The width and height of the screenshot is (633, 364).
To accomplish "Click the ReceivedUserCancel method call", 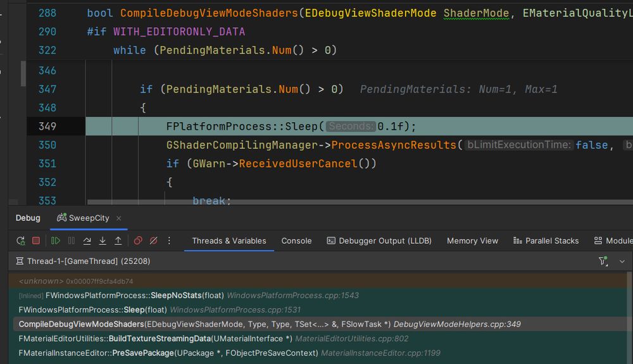I will 298,163.
